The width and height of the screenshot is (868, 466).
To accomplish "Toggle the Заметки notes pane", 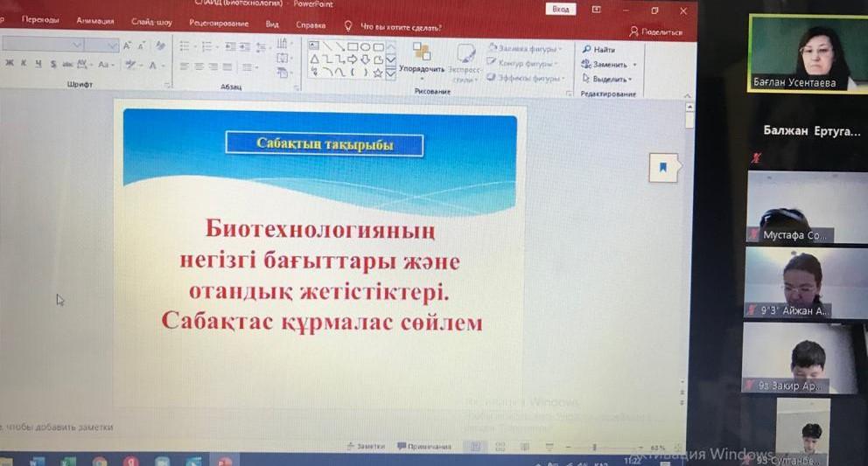I will click(366, 447).
